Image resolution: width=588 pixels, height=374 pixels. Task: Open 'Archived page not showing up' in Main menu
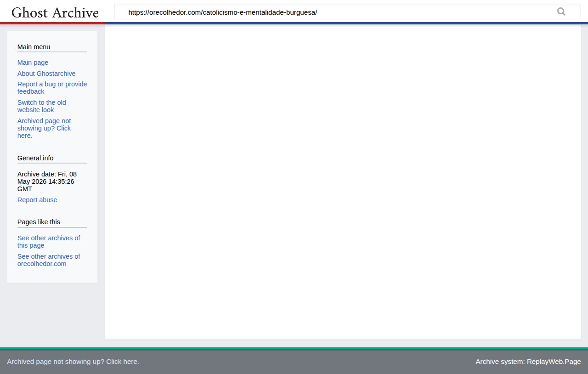pos(44,128)
